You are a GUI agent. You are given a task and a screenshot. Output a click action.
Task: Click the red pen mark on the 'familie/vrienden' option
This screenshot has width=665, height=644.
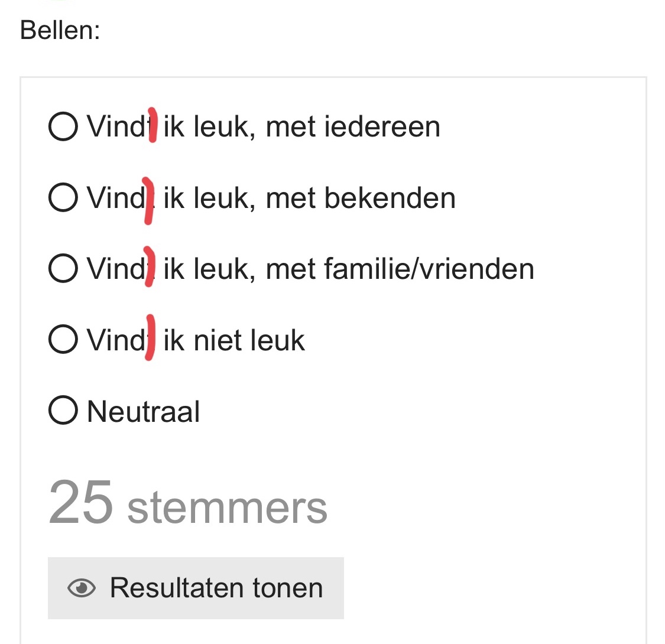tap(150, 266)
